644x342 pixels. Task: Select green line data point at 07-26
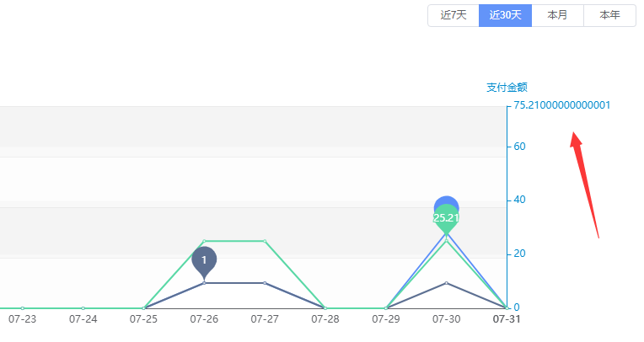[x=204, y=241]
